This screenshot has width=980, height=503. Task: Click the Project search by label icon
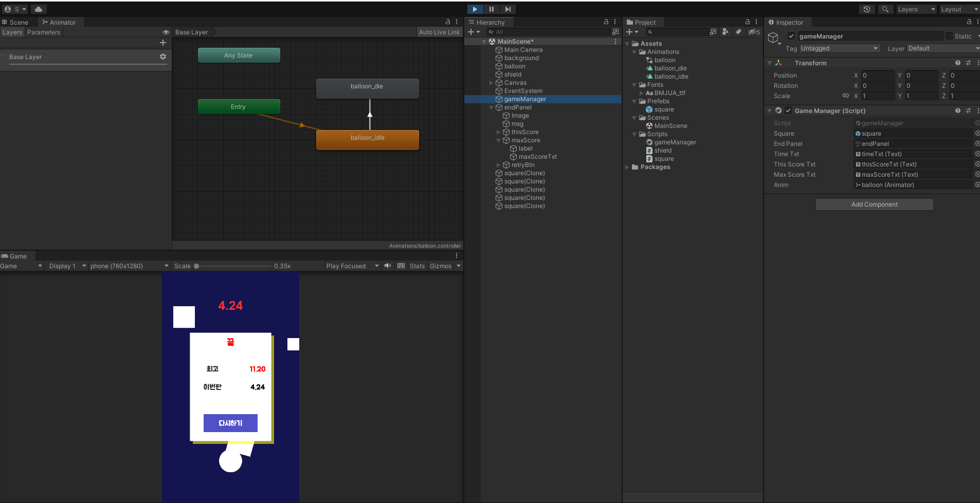[x=738, y=32]
